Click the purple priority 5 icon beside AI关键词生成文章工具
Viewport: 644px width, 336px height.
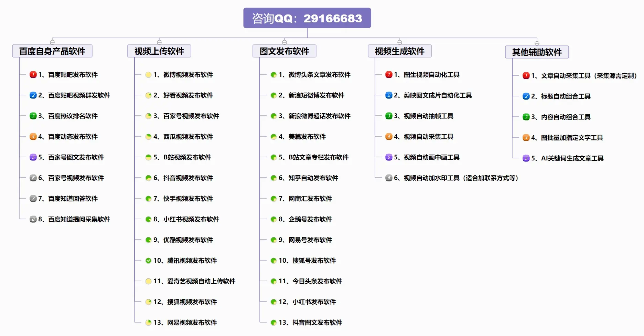coord(526,158)
